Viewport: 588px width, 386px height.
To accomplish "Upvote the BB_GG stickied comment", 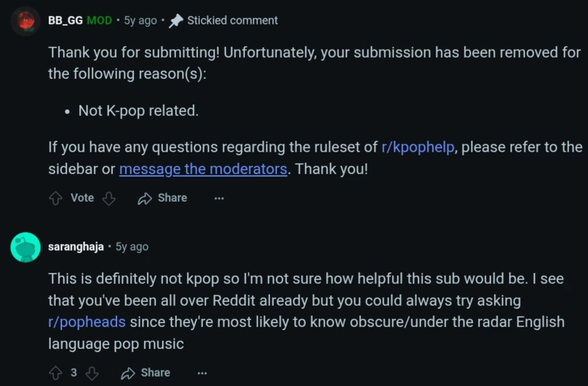I will coord(56,198).
